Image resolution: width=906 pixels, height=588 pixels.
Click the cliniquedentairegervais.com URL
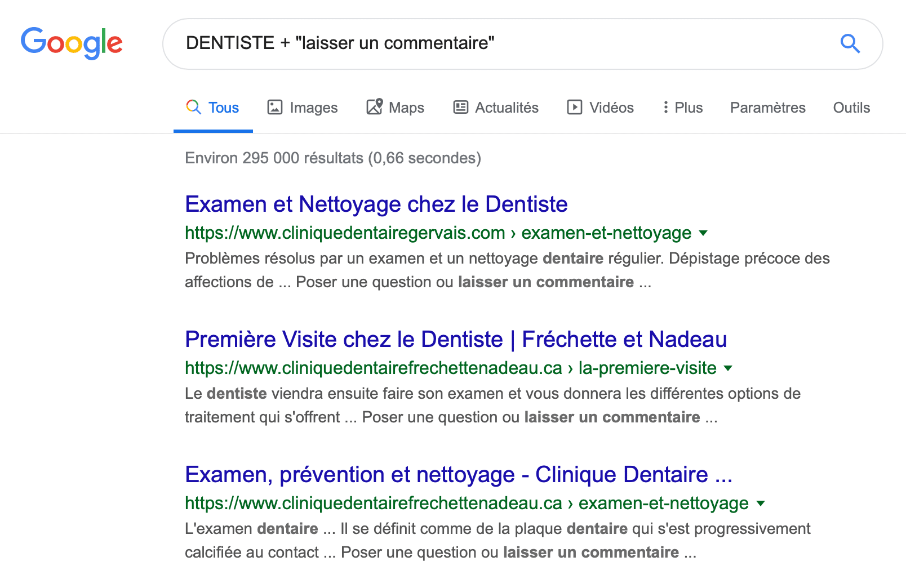438,233
